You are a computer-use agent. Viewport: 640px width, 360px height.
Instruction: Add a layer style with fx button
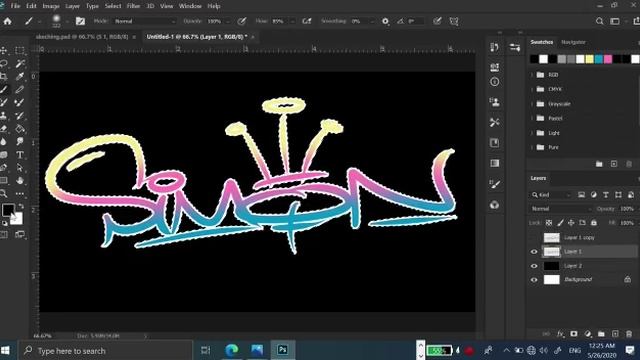(560, 334)
